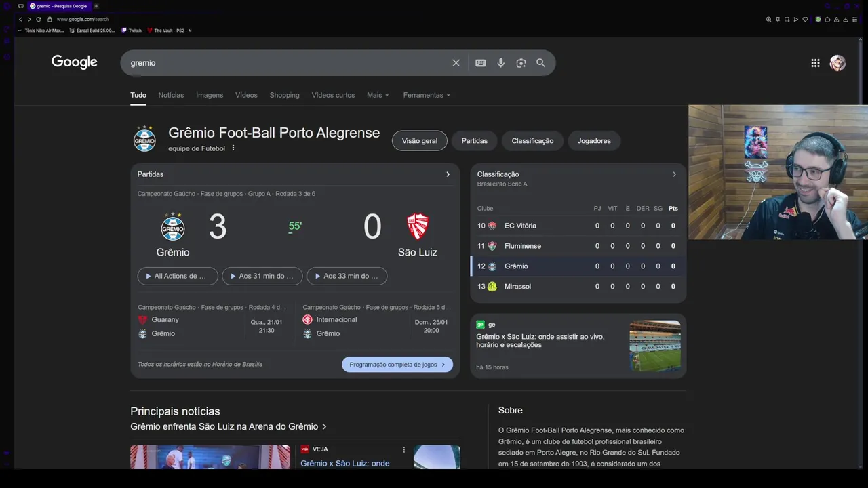Screen dimensions: 868x488
Task: Select the EC Vitória standings row
Action: (578, 226)
